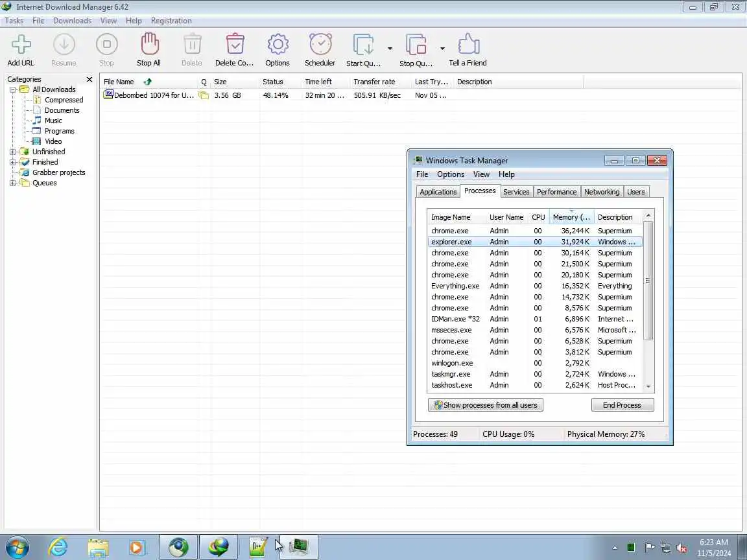Expand the Queues category
This screenshot has width=747, height=560.
pos(13,183)
